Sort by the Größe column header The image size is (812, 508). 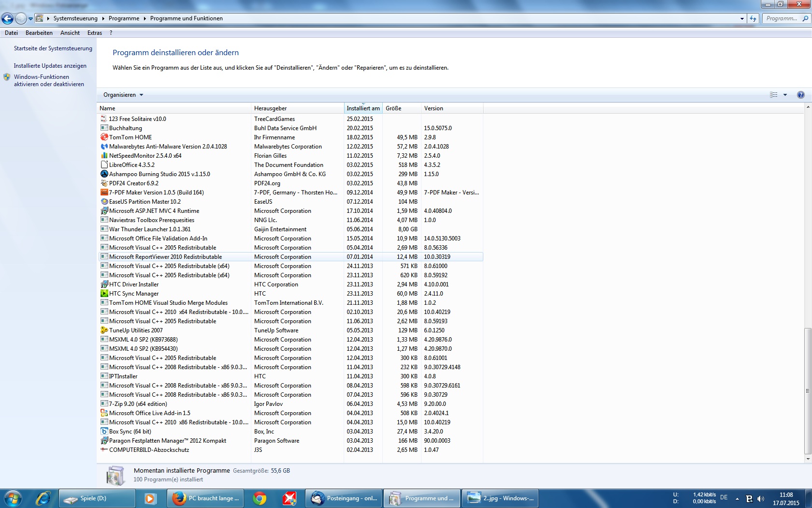tap(402, 108)
